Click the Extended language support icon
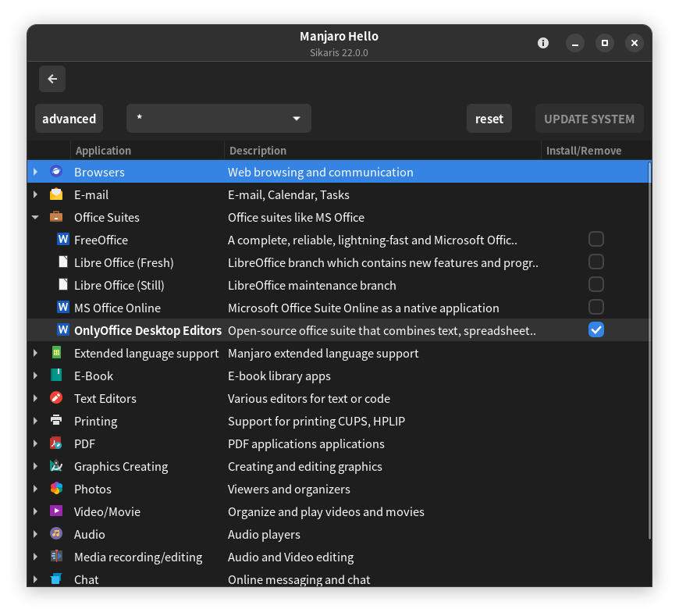The image size is (679, 616). point(56,352)
